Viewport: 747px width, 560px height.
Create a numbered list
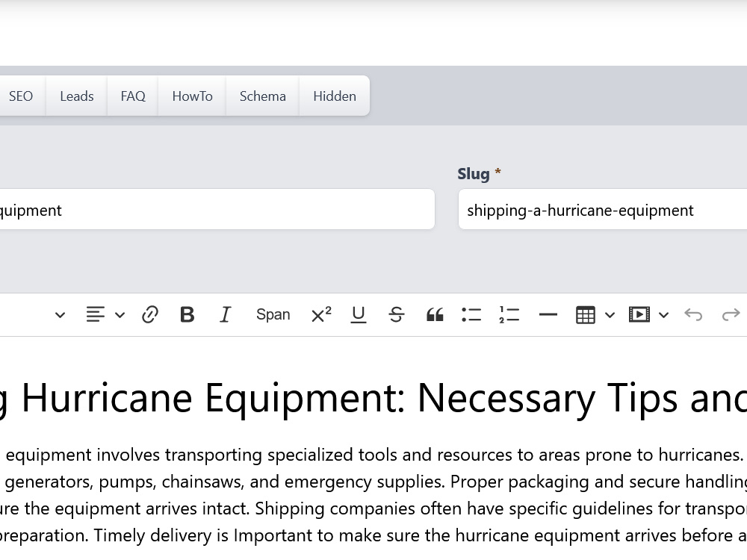pyautogui.click(x=509, y=315)
